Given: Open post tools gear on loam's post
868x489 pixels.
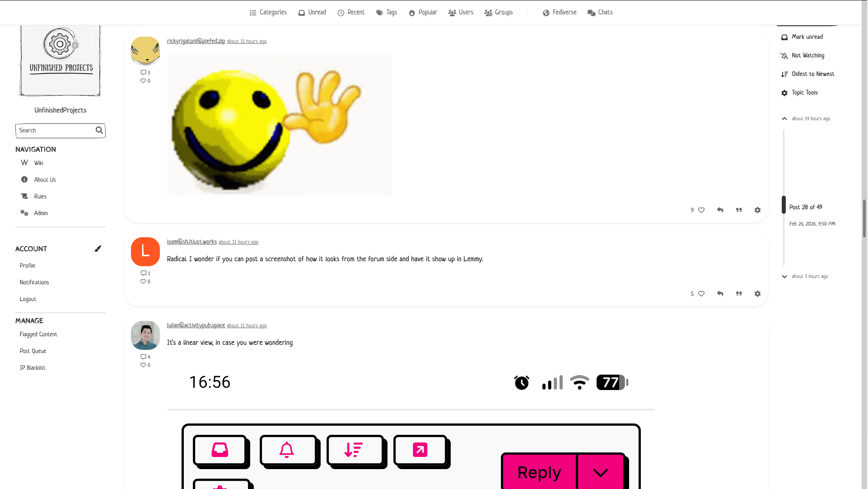Looking at the screenshot, I should [758, 294].
